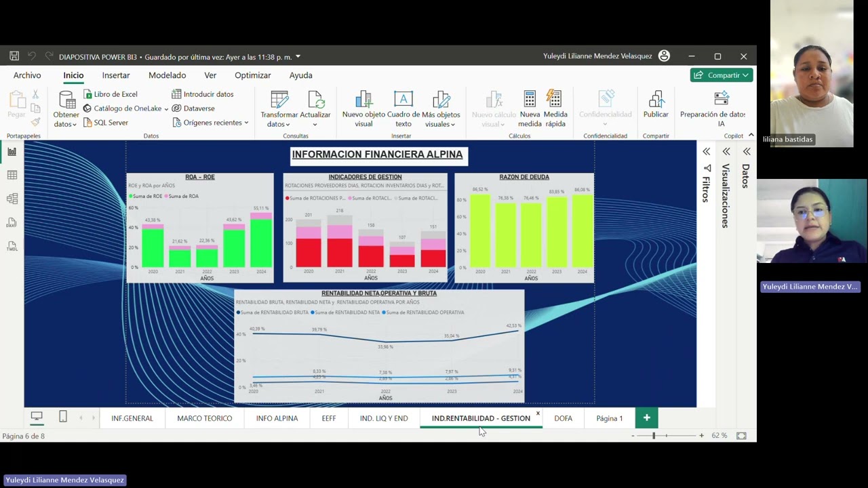The height and width of the screenshot is (488, 868).
Task: Open the Ver ribbon tab
Action: [210, 75]
